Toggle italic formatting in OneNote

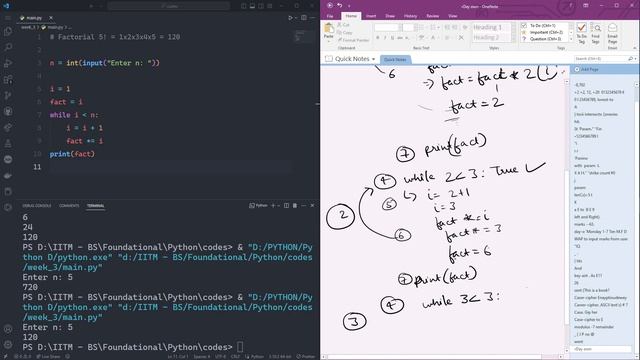click(385, 38)
